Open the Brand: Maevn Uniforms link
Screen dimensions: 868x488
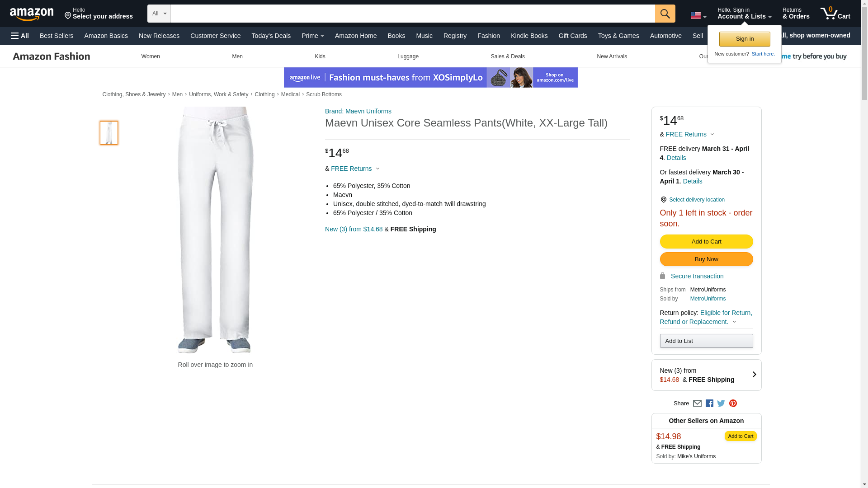click(358, 111)
